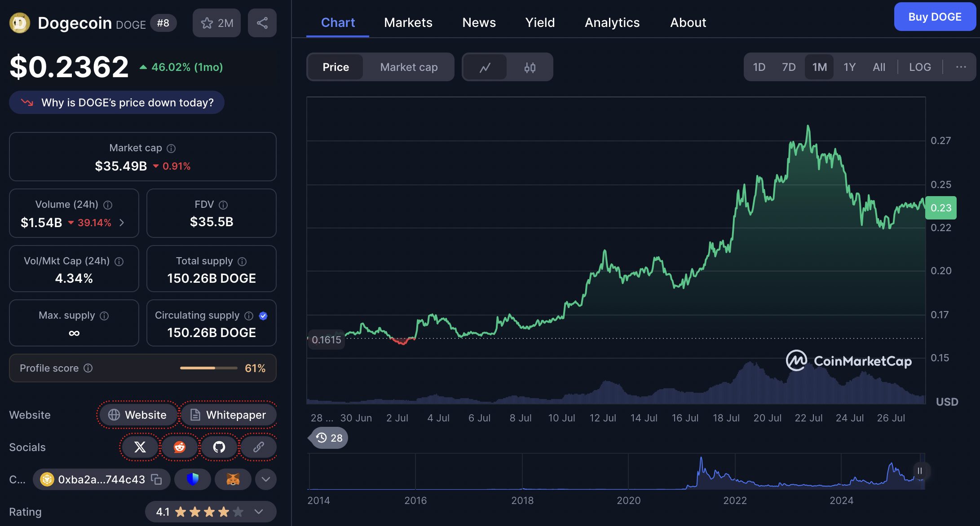Click the $35.49B market cap value
This screenshot has width=980, height=526.
[121, 166]
